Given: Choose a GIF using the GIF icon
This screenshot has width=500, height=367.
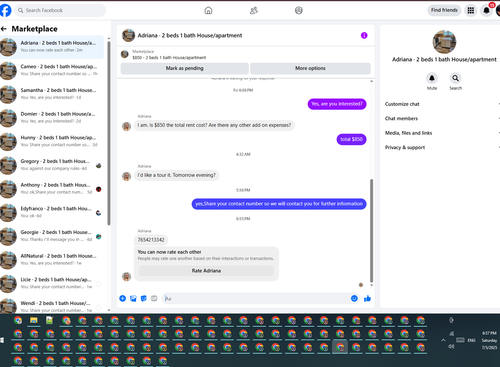Looking at the screenshot, I should [154, 298].
